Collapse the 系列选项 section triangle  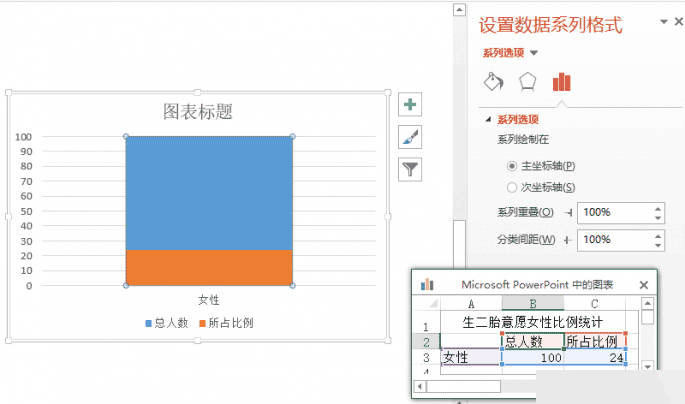coord(488,119)
